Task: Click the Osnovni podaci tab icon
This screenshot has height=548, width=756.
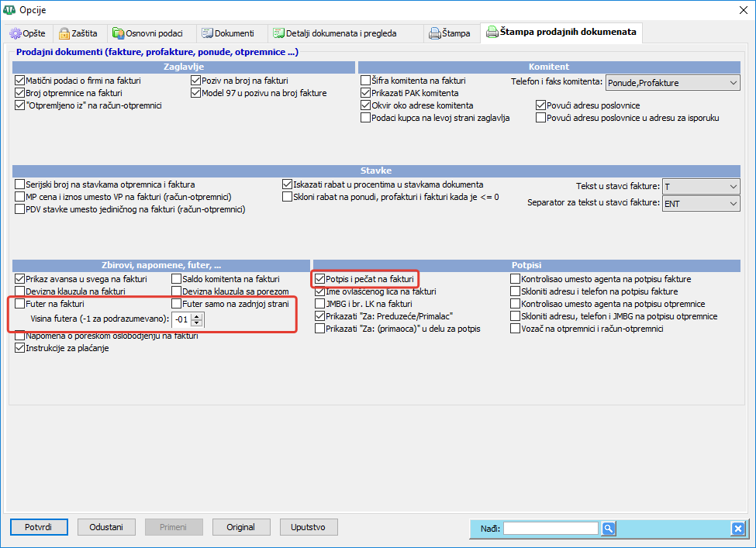Action: (x=118, y=33)
